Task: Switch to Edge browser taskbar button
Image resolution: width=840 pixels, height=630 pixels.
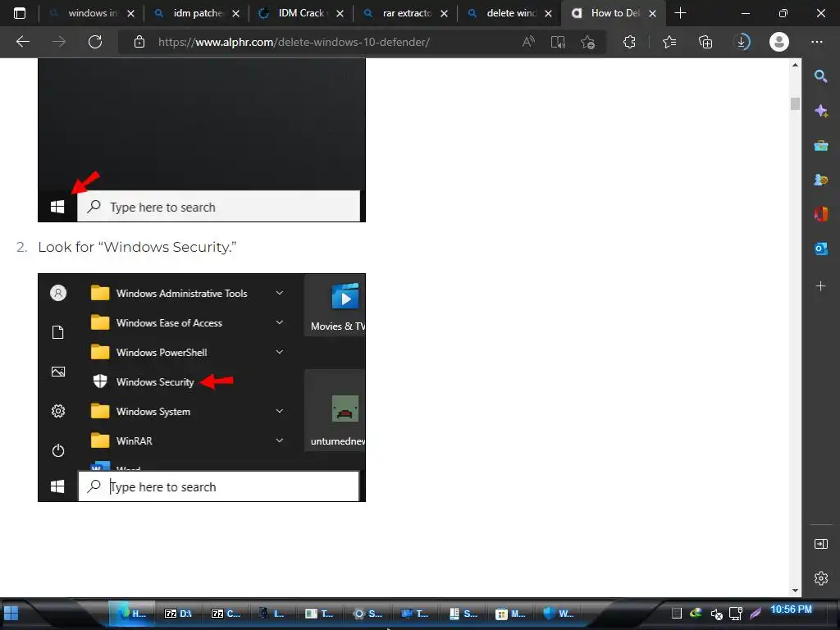Action: pyautogui.click(x=132, y=614)
